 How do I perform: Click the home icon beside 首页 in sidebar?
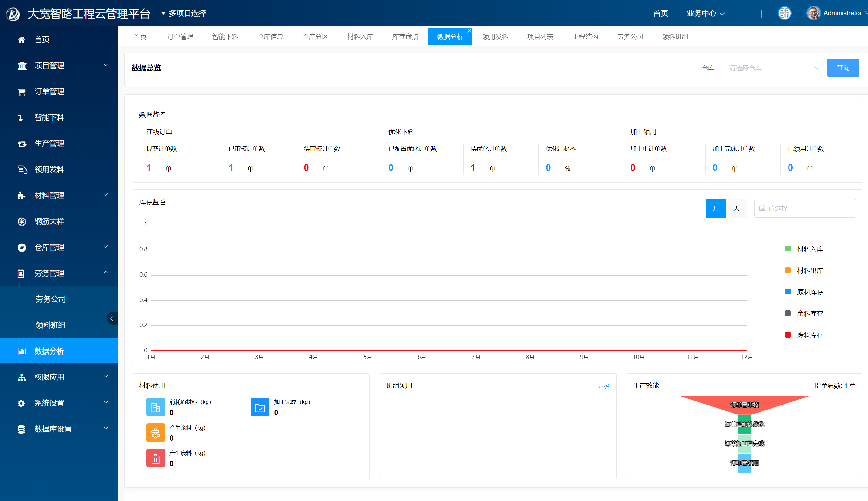pos(21,40)
